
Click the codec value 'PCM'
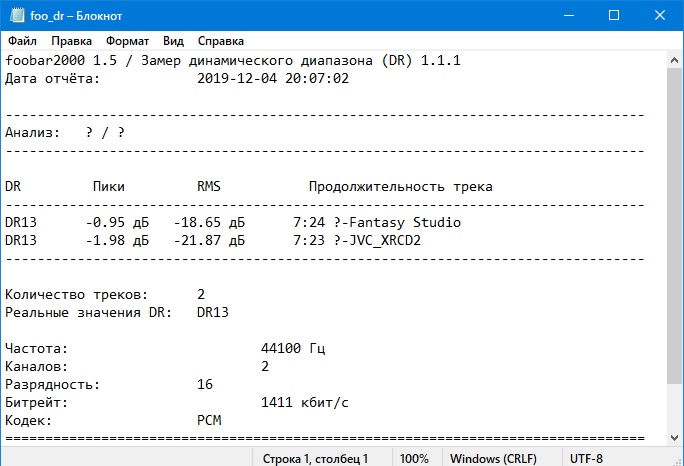point(209,421)
